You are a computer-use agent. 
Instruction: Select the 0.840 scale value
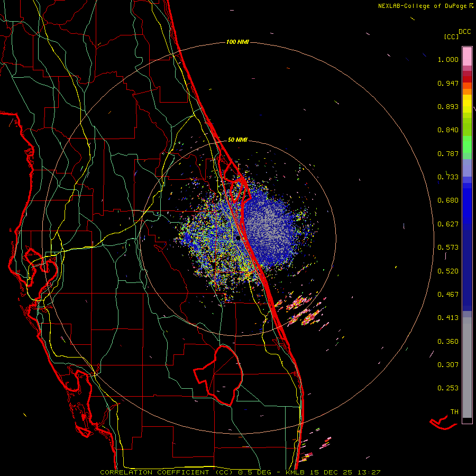point(448,130)
